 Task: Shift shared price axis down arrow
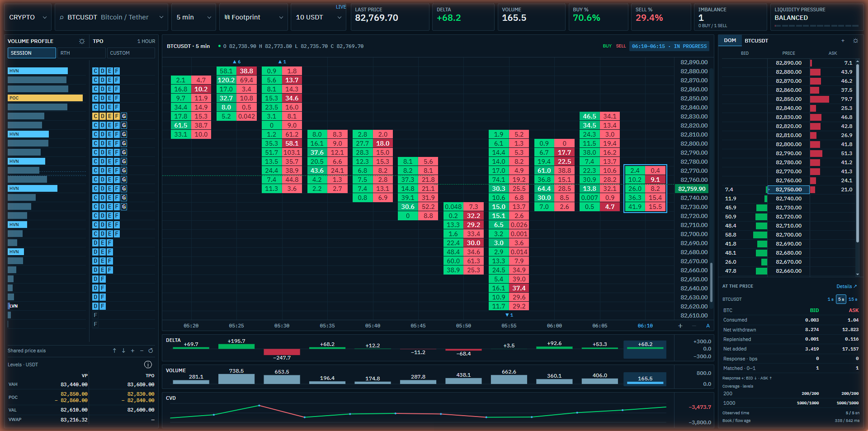point(123,350)
